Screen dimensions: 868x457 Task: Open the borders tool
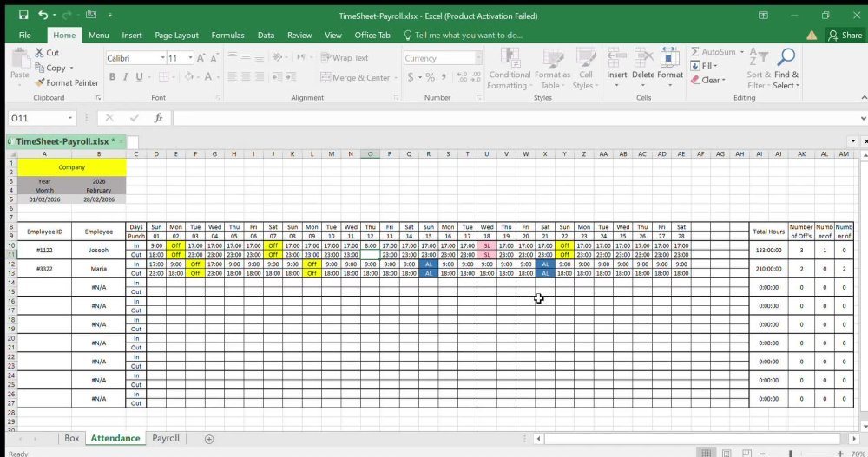[164, 77]
